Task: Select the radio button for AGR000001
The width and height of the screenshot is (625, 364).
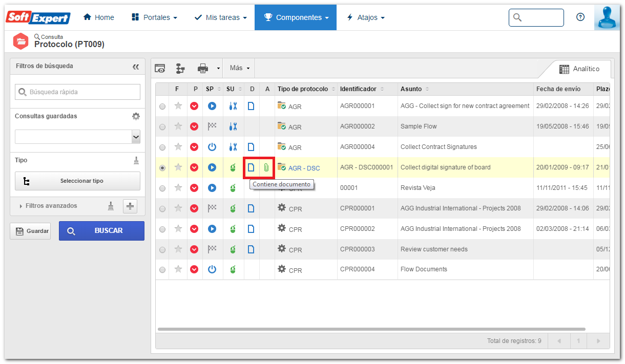Action: pyautogui.click(x=162, y=106)
